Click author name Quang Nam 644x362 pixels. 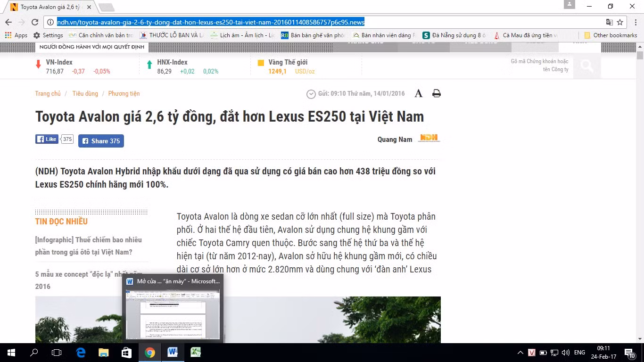coord(395,139)
